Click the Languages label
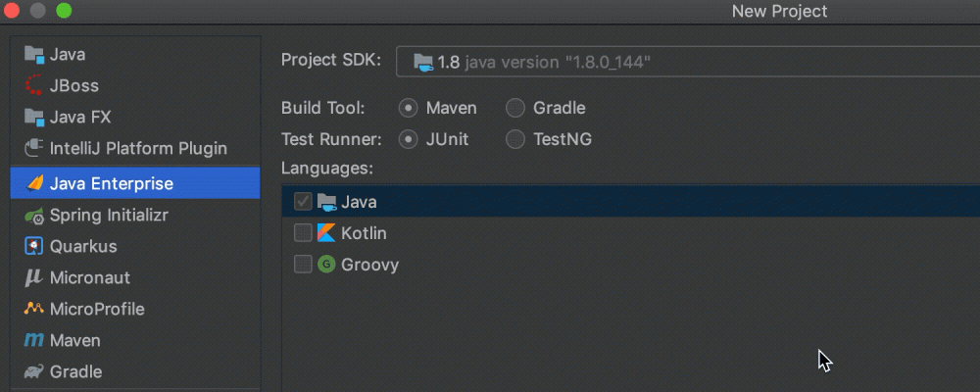This screenshot has width=980, height=392. click(x=327, y=169)
